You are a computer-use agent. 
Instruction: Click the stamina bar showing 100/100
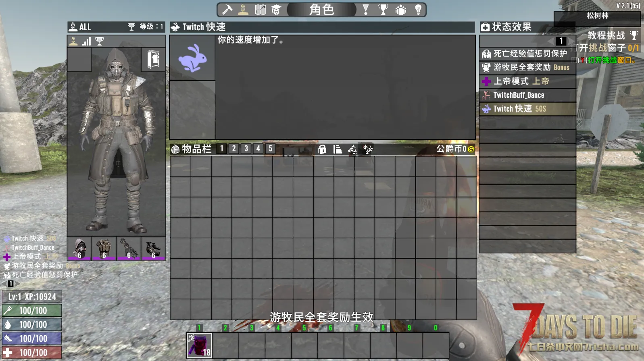[32, 338]
